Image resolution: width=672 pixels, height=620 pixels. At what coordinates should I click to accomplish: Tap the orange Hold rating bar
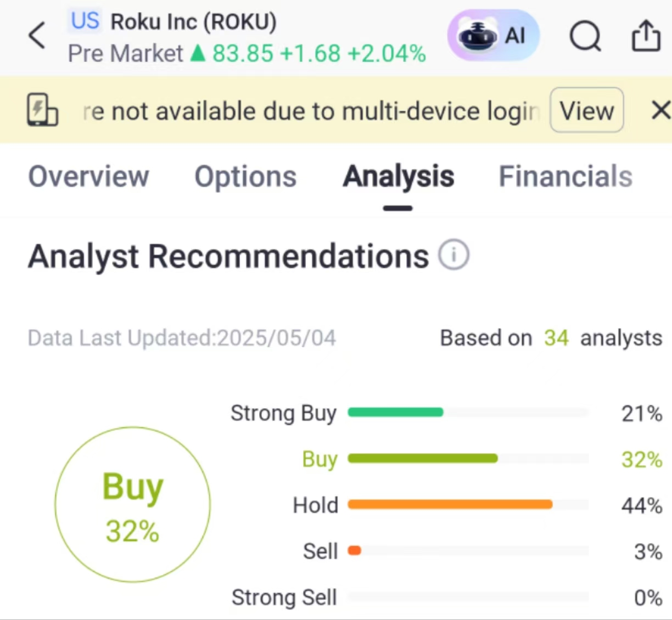[x=450, y=504]
